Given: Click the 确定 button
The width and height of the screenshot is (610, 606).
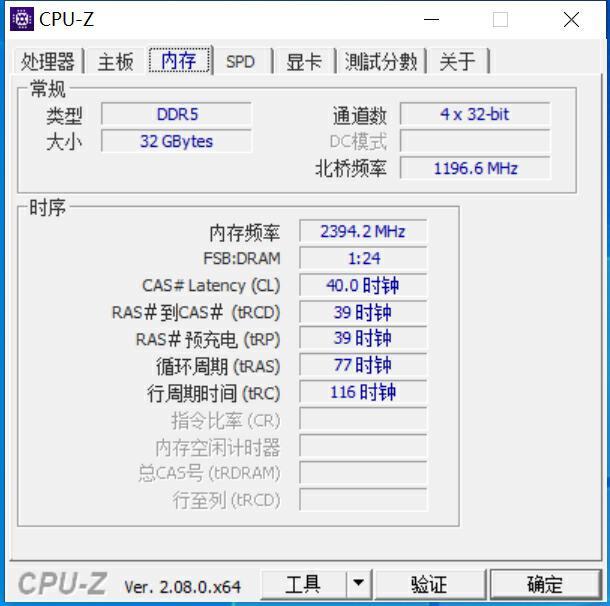Looking at the screenshot, I should coord(545,584).
